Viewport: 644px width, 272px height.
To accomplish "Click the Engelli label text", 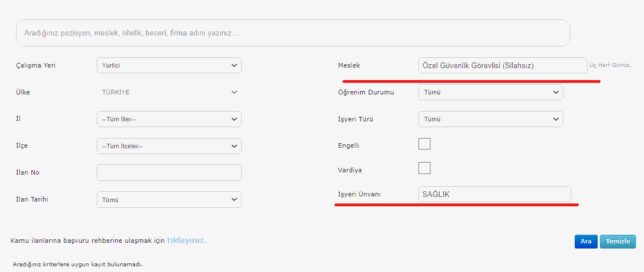I will (349, 146).
